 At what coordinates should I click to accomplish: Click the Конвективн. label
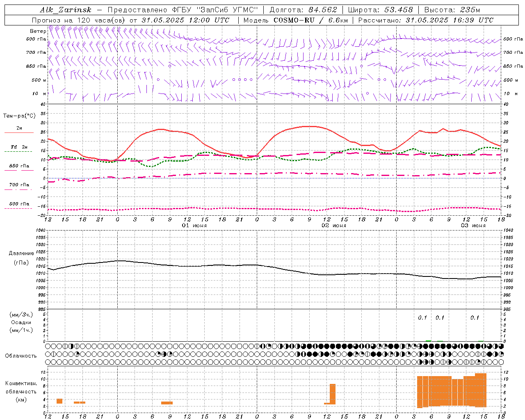pyautogui.click(x=21, y=383)
